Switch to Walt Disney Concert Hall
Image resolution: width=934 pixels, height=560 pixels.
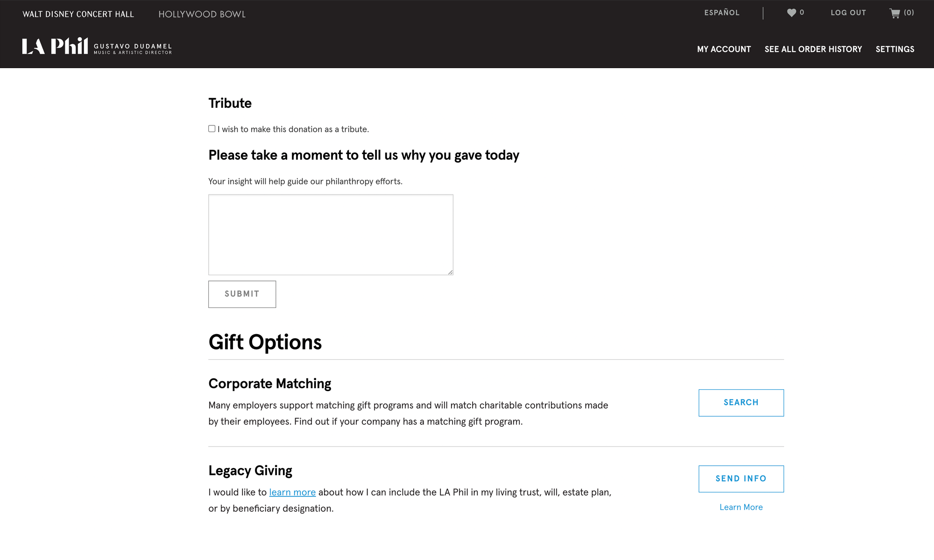tap(78, 14)
